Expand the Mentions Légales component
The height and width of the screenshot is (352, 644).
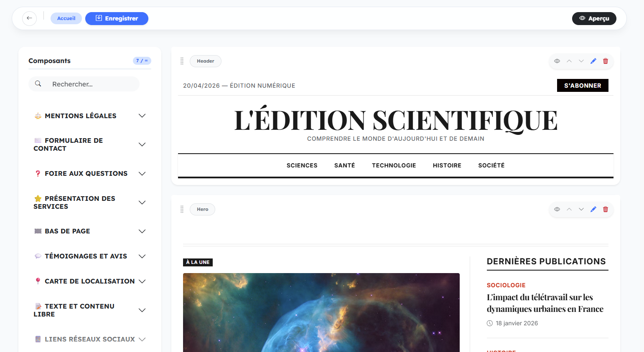click(142, 116)
